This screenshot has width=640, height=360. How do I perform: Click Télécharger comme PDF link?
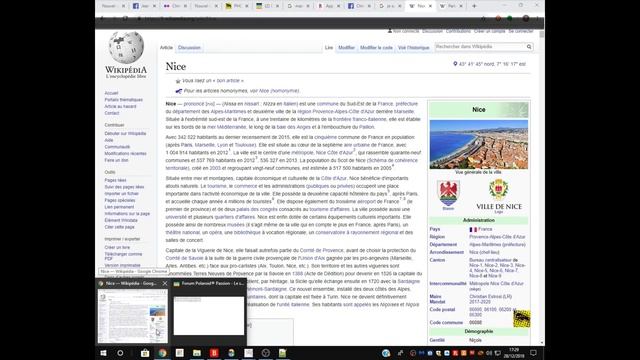click(x=123, y=256)
